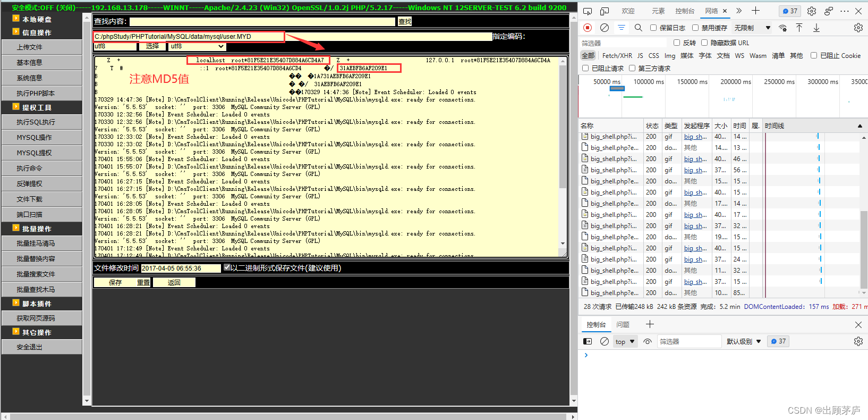This screenshot has width=868, height=420.
Task: Toggle the network filter bar icon
Action: [622, 28]
